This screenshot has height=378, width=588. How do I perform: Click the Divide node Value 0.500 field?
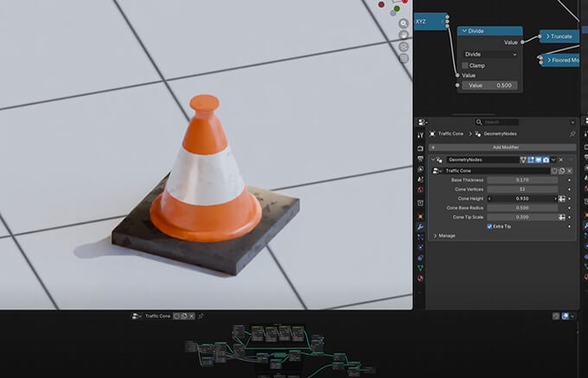click(489, 86)
